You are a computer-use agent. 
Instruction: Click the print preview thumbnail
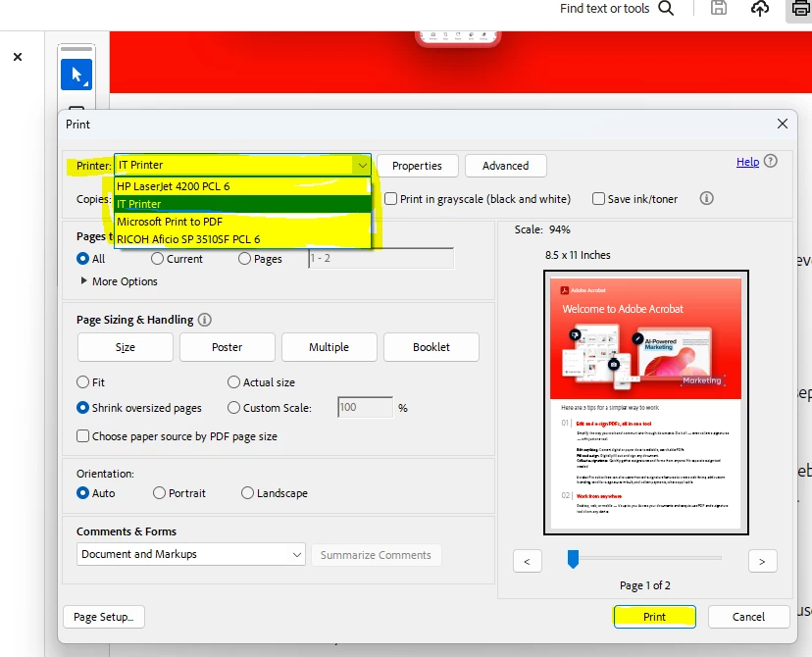tap(645, 402)
